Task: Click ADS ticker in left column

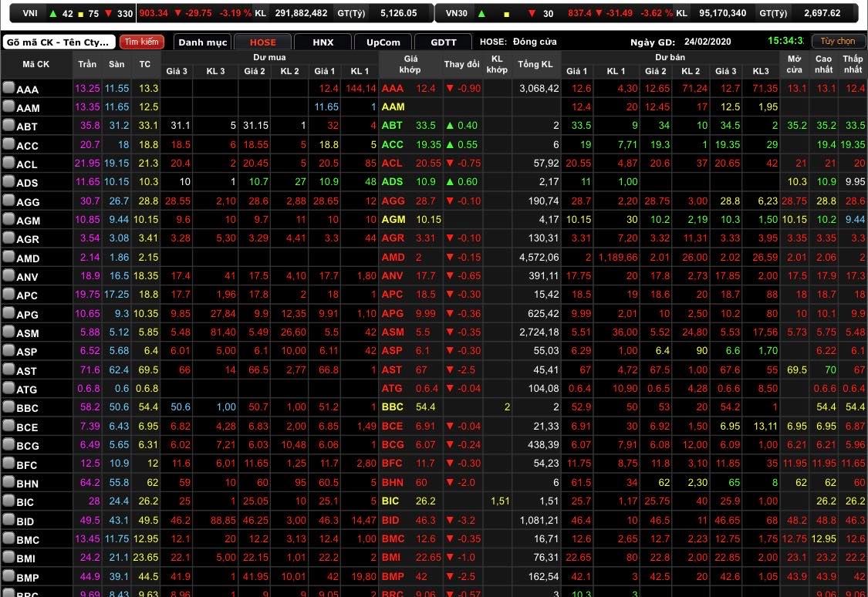Action: (27, 183)
